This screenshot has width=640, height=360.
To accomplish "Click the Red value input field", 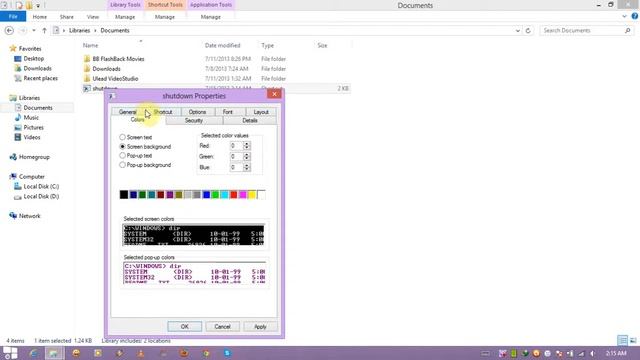I will (x=236, y=146).
